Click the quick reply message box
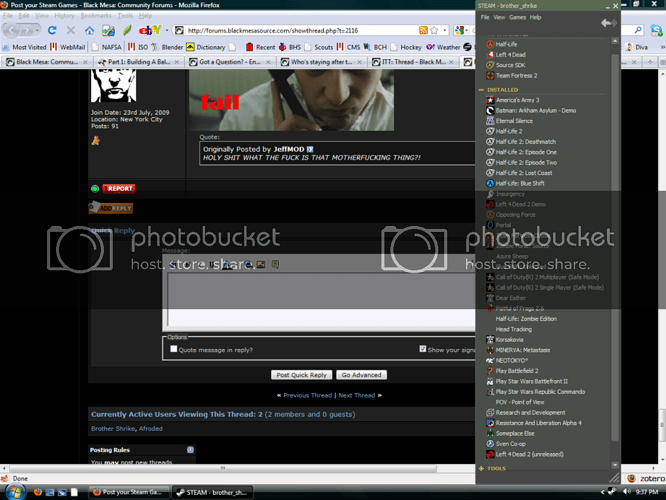The width and height of the screenshot is (666, 500). (x=322, y=299)
